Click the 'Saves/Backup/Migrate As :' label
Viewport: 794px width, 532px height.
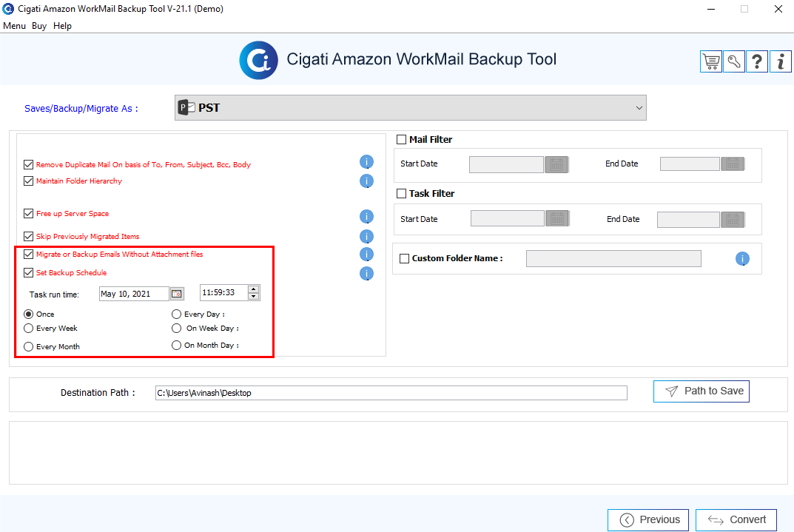point(81,108)
